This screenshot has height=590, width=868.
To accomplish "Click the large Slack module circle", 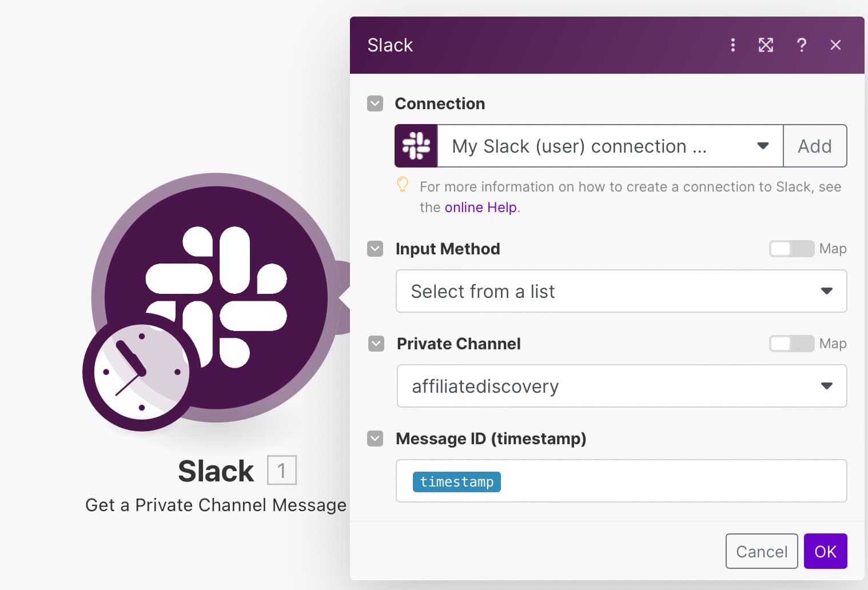I will [x=216, y=297].
